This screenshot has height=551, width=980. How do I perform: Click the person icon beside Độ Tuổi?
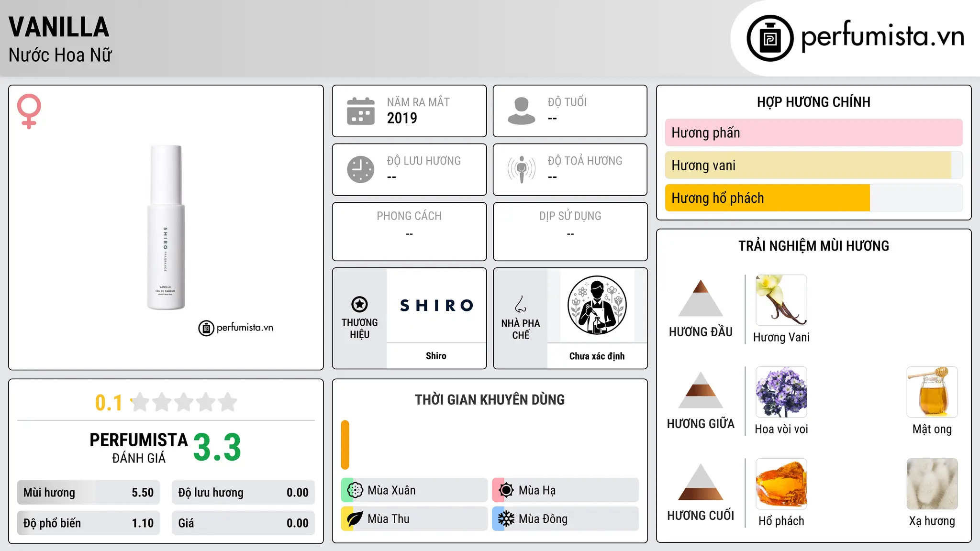pyautogui.click(x=522, y=111)
